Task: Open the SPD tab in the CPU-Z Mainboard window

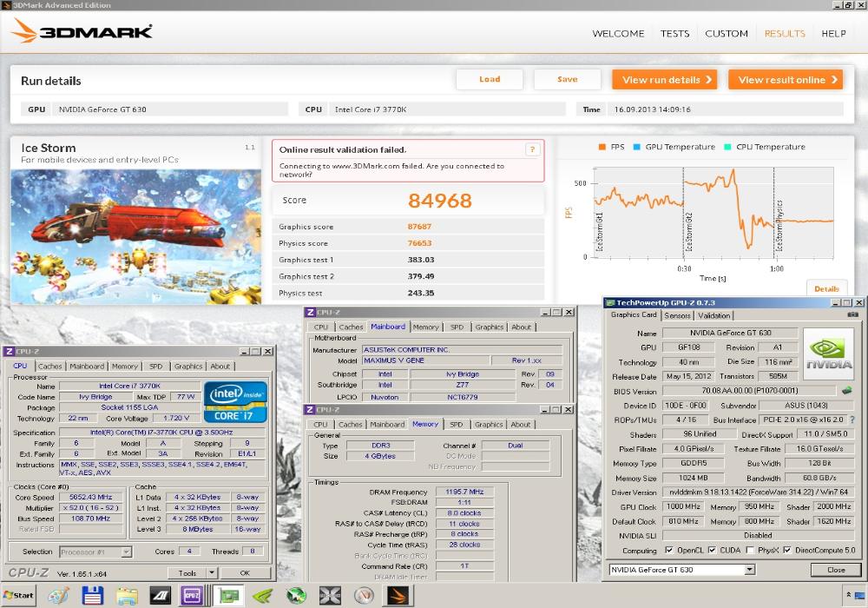Action: (x=457, y=327)
